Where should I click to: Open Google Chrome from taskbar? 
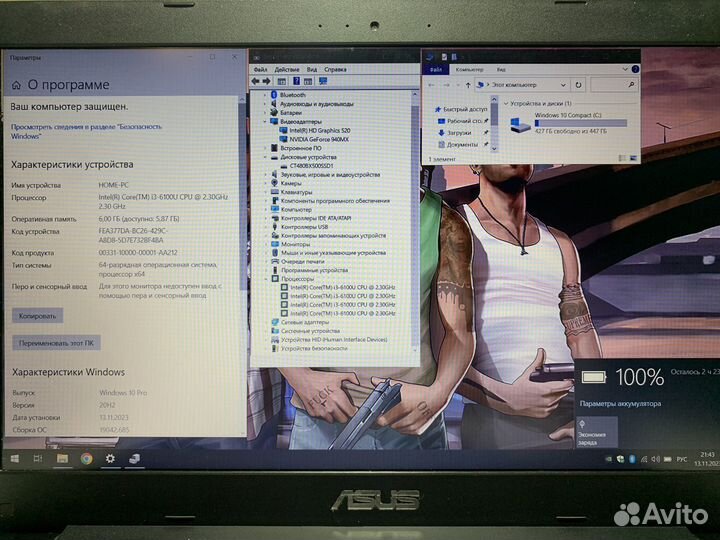point(86,458)
